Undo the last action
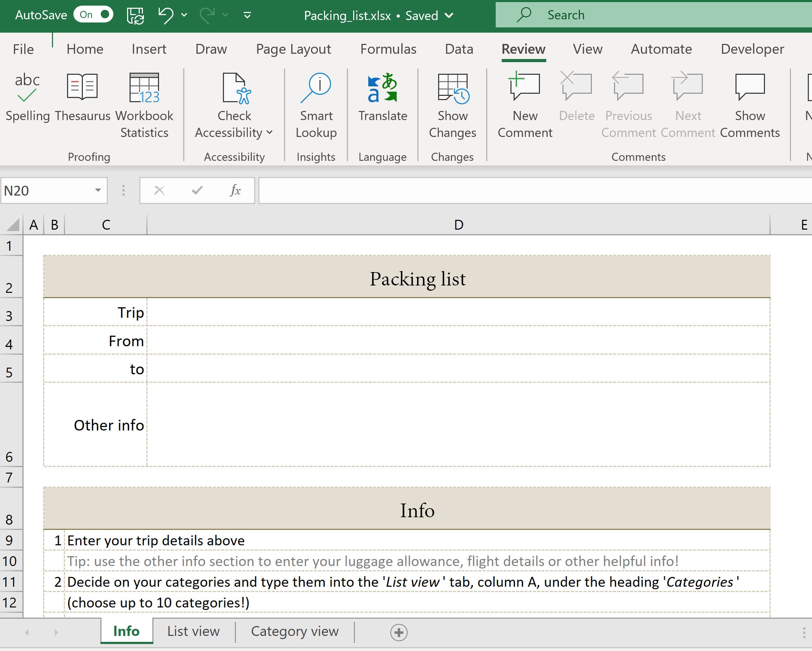The width and height of the screenshot is (812, 651). tap(166, 15)
